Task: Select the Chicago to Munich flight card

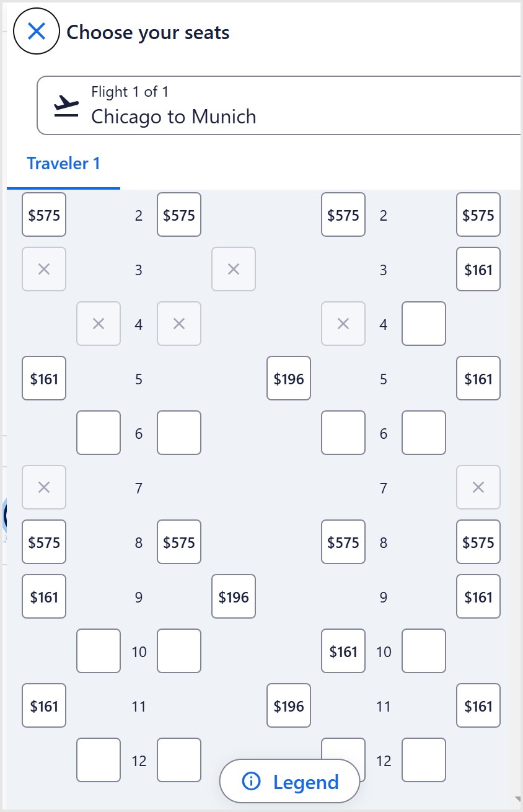Action: (279, 105)
